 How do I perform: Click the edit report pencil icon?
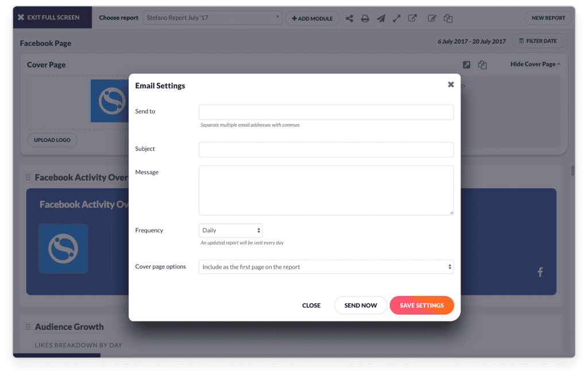[x=432, y=18]
